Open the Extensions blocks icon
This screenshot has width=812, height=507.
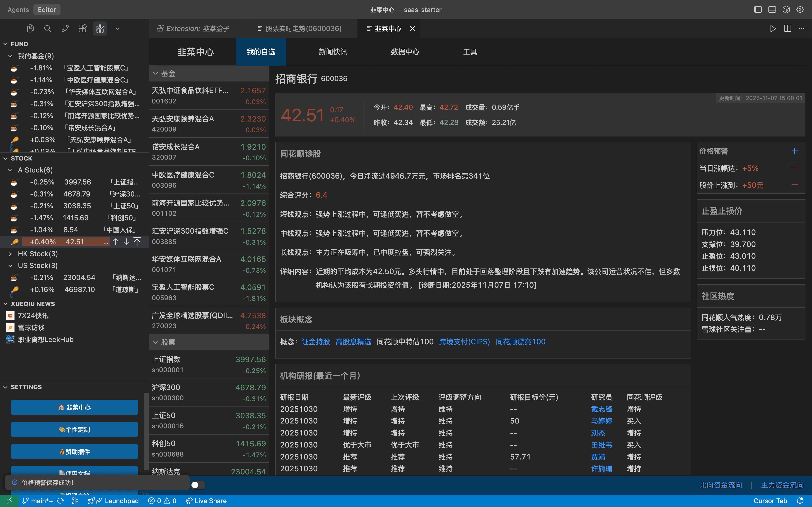pos(82,29)
